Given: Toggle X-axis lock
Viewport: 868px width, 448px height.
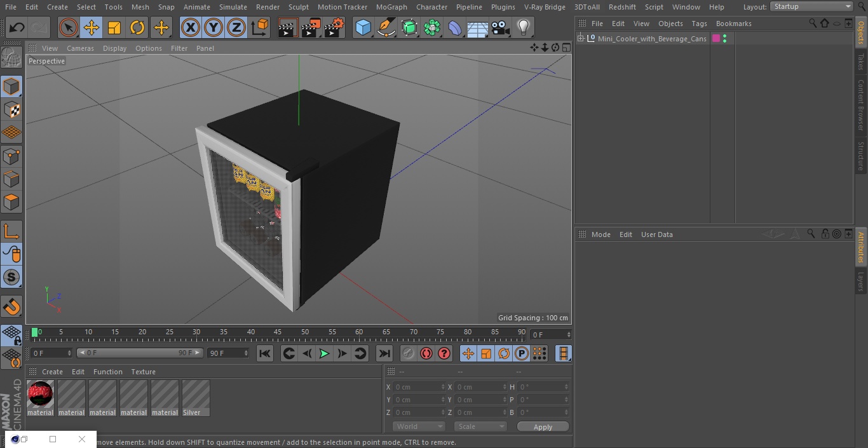Looking at the screenshot, I should point(190,27).
